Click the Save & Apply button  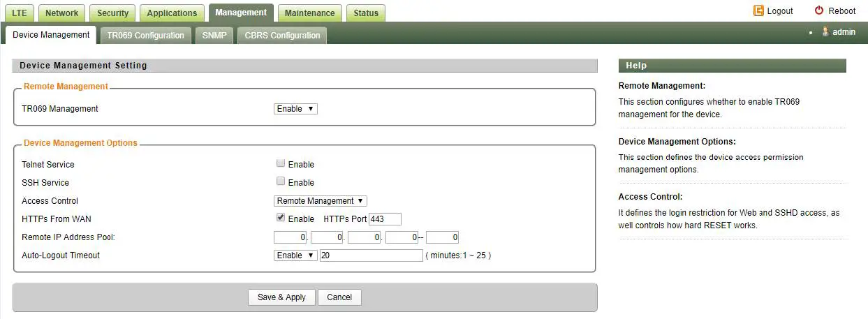coord(281,297)
